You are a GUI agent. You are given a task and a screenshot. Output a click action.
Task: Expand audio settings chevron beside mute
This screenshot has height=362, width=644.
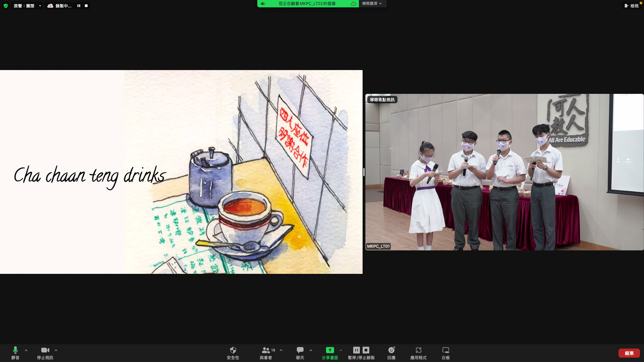[x=26, y=350]
